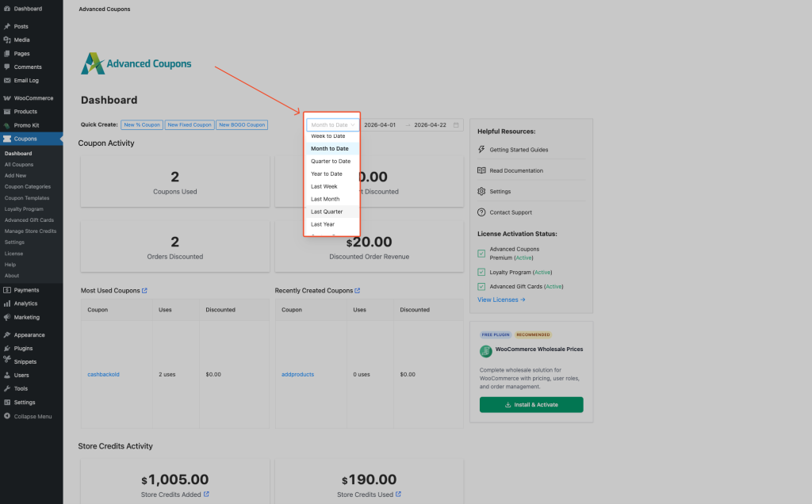Click the calendar icon in date range field
The image size is (812, 504).
[x=456, y=124]
